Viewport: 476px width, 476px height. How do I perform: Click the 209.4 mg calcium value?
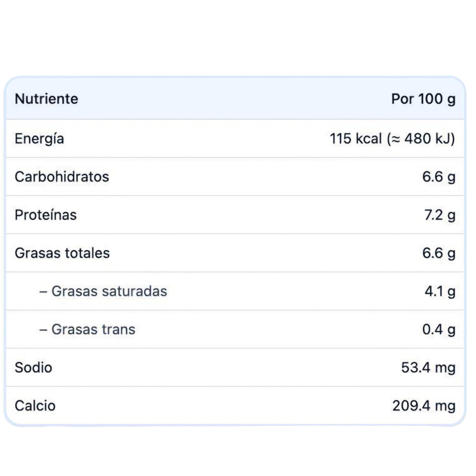pos(424,406)
